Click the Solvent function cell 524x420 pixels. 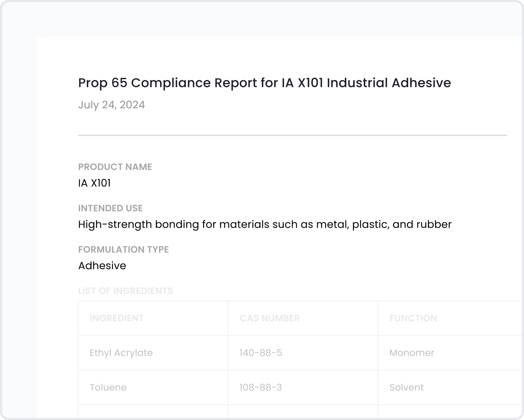click(406, 387)
